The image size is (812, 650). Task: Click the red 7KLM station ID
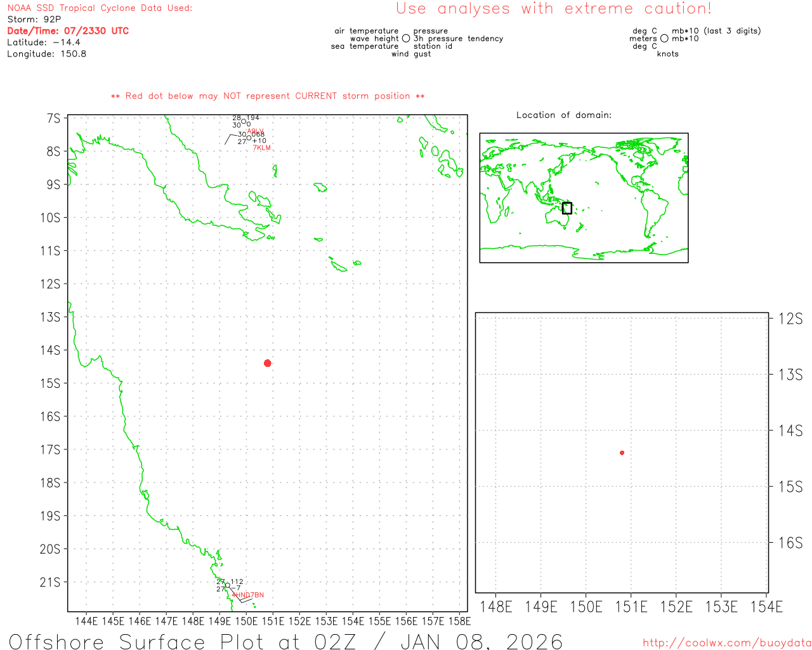click(x=261, y=148)
